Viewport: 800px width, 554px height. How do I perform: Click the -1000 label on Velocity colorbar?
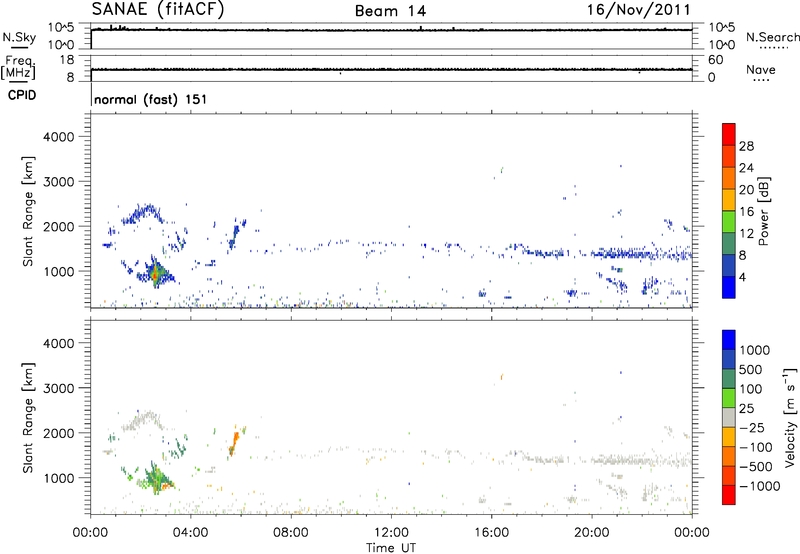point(759,486)
